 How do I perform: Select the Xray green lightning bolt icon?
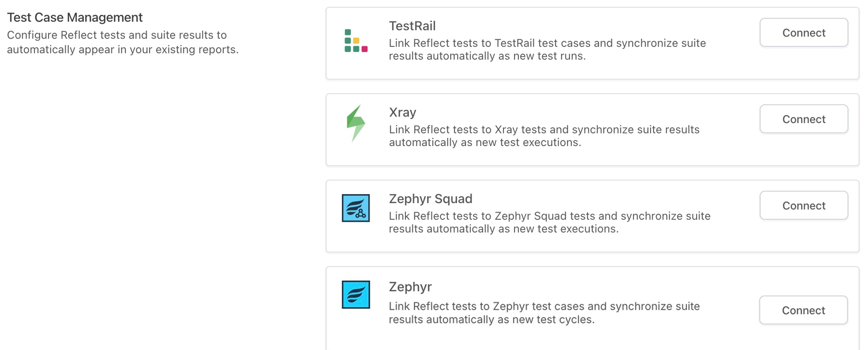pos(355,126)
